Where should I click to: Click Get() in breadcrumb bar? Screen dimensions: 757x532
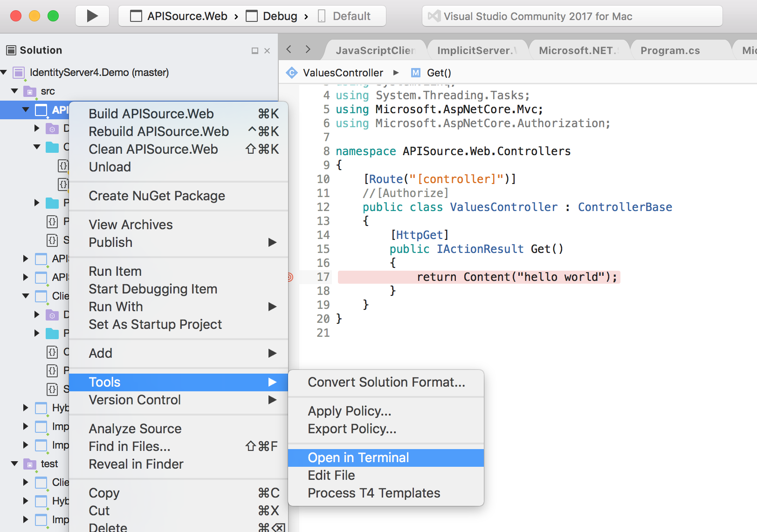click(x=439, y=73)
